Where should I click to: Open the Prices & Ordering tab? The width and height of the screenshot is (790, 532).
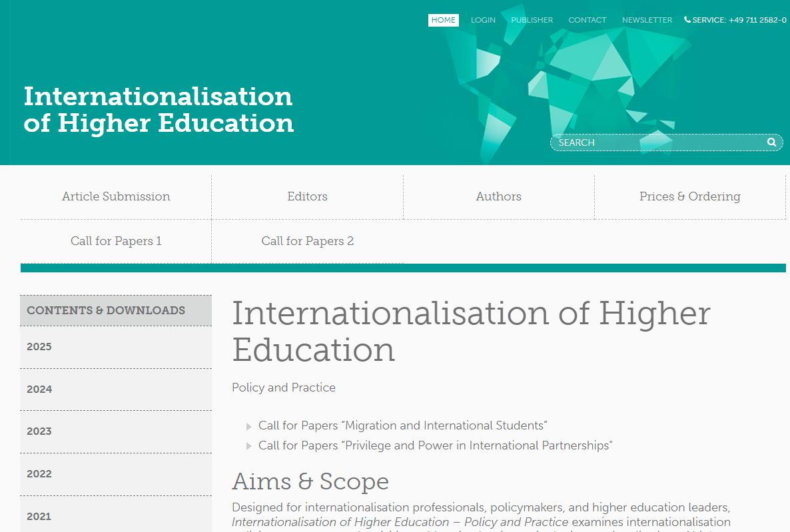coord(689,196)
